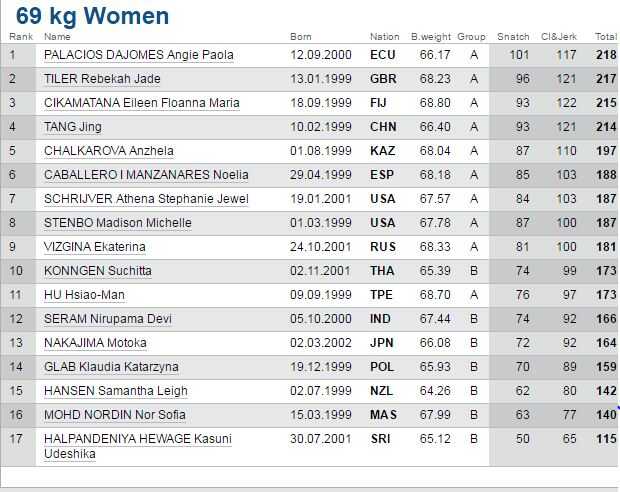The height and width of the screenshot is (492, 620).
Task: Click the Snatch column header
Action: tap(513, 37)
